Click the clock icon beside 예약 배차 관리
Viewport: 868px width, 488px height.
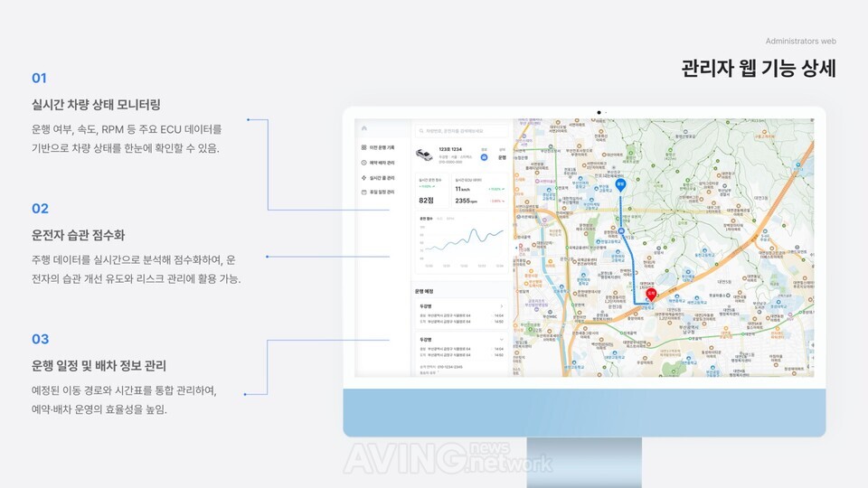(x=363, y=163)
